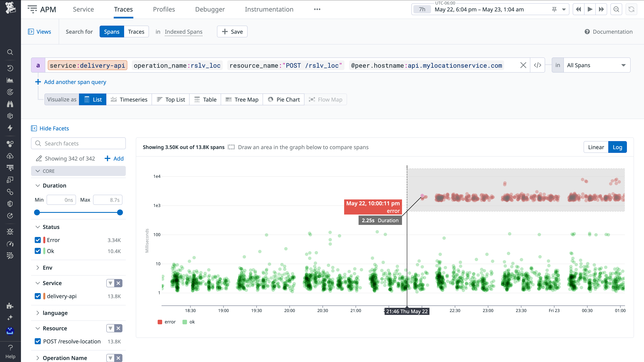Viewport: 644px width, 362px height.
Task: Open the Debugger tab
Action: (210, 9)
